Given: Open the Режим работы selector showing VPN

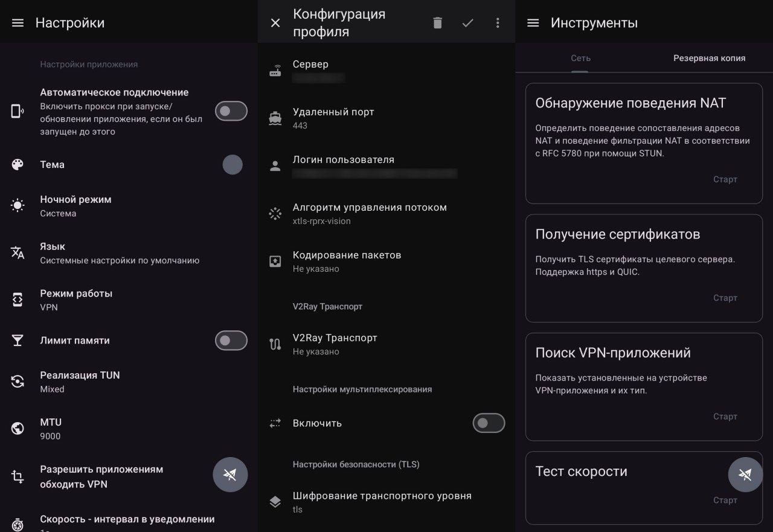Looking at the screenshot, I should click(121, 300).
